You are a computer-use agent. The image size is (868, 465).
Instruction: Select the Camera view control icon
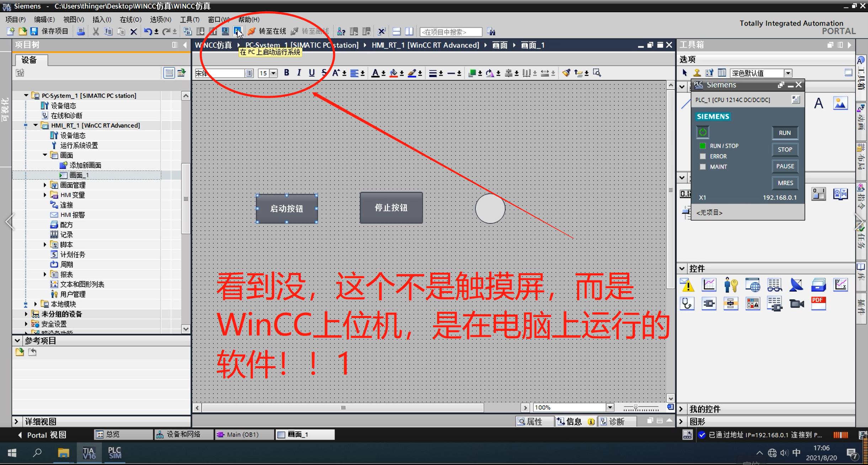point(797,303)
